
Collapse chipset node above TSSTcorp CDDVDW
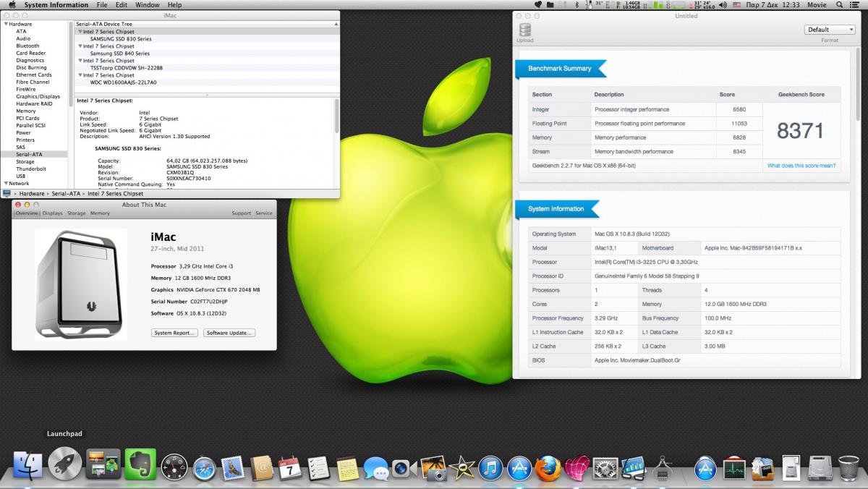coord(80,61)
